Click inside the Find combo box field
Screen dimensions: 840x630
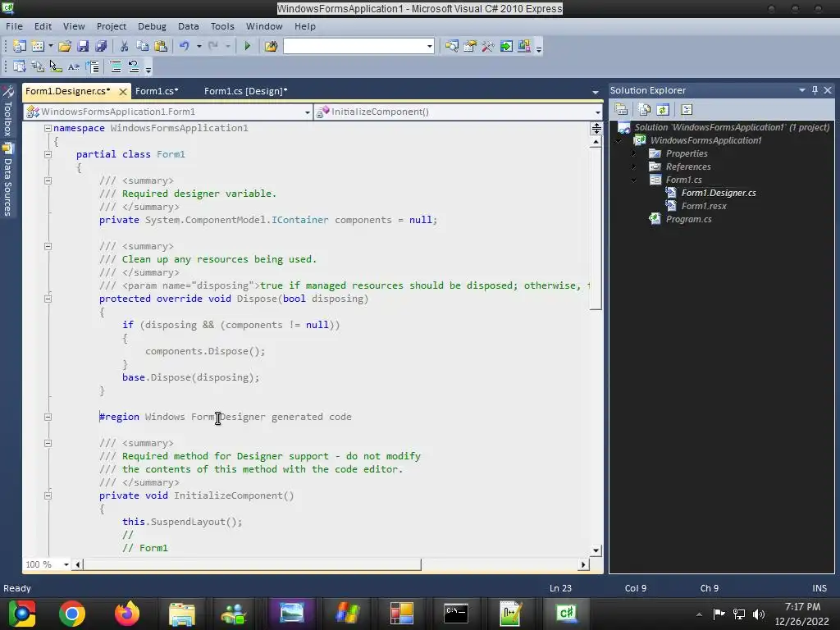click(354, 46)
